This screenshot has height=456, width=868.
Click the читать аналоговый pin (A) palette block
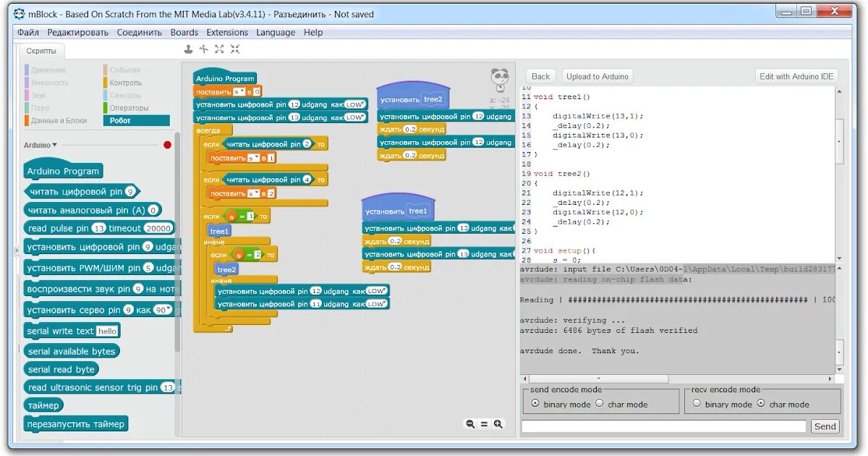point(93,210)
